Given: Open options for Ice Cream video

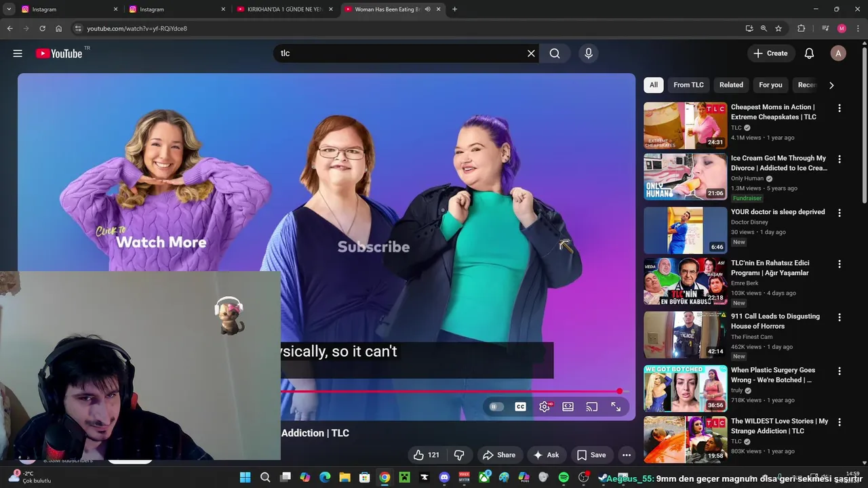Looking at the screenshot, I should (840, 159).
